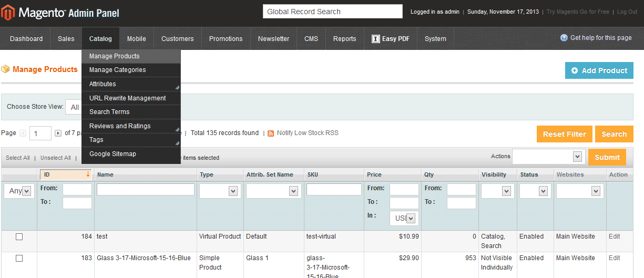Screen dimensions: 644x278
Task: Sort by the Name column header
Action: point(105,174)
